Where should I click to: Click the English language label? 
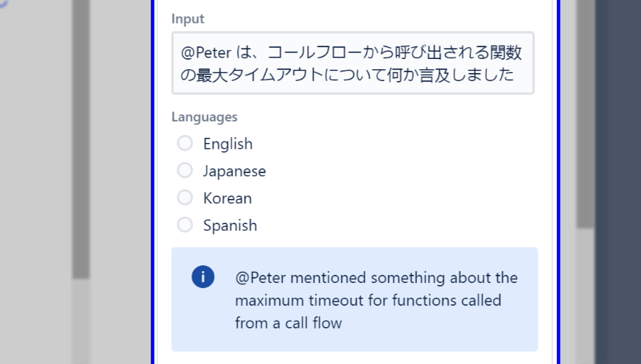pos(228,144)
